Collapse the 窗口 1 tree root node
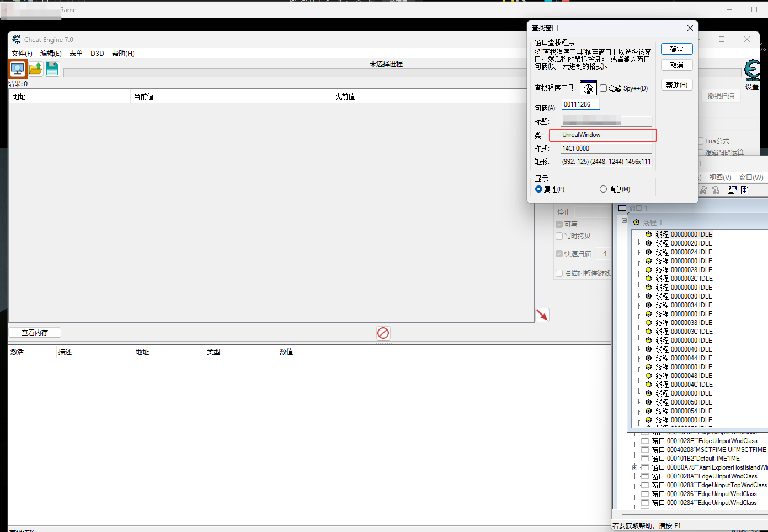Image resolution: width=768 pixels, height=532 pixels. pos(624,220)
